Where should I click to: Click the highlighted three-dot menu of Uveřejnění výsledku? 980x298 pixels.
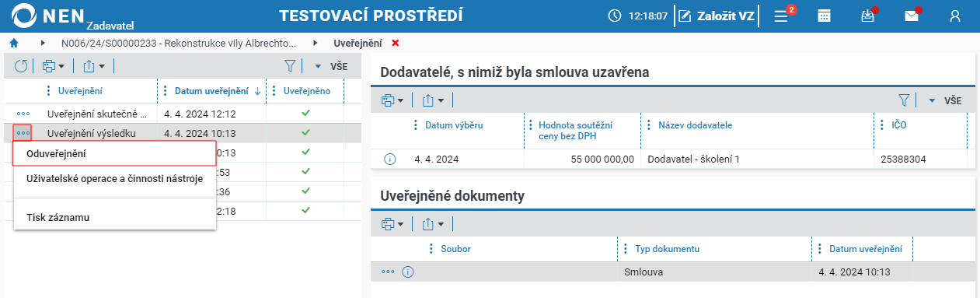click(23, 133)
